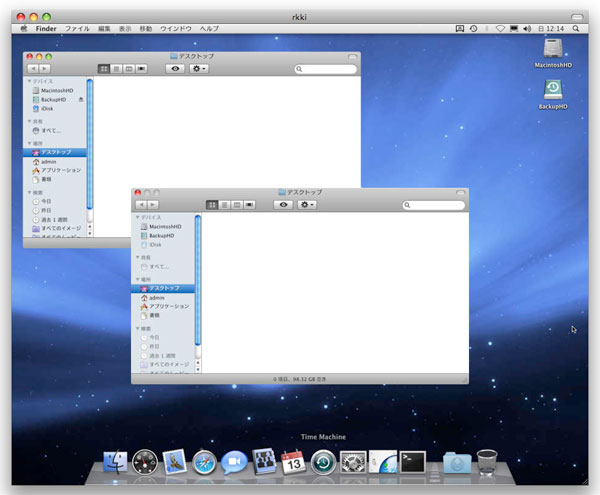
Task: Switch back window to list view
Action: tap(116, 69)
